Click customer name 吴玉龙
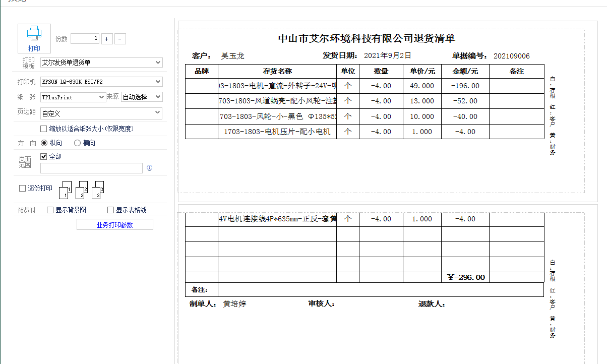Screen dimensions: 607x364 232,56
